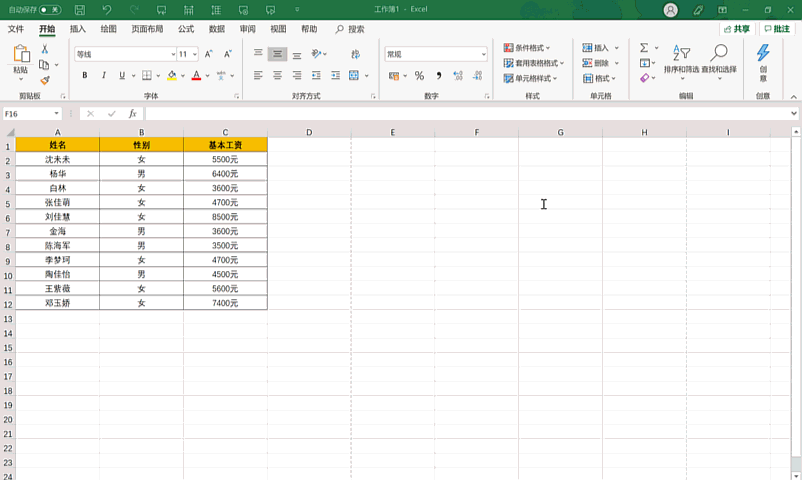Click the AutoSum sigma icon

click(644, 48)
